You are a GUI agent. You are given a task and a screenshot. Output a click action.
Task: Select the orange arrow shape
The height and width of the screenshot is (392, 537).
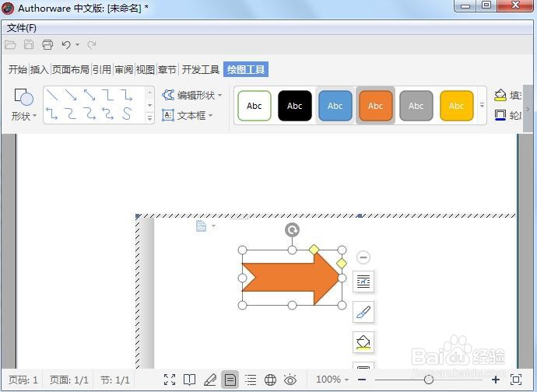pyautogui.click(x=291, y=278)
